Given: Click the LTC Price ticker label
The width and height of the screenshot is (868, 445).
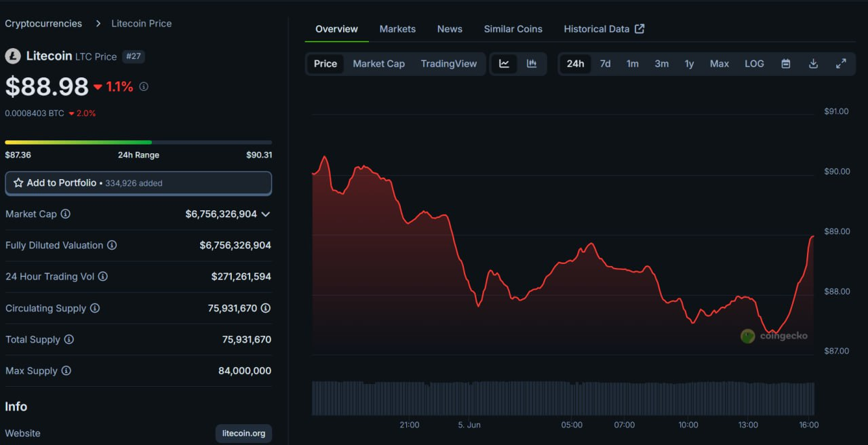Looking at the screenshot, I should [96, 56].
